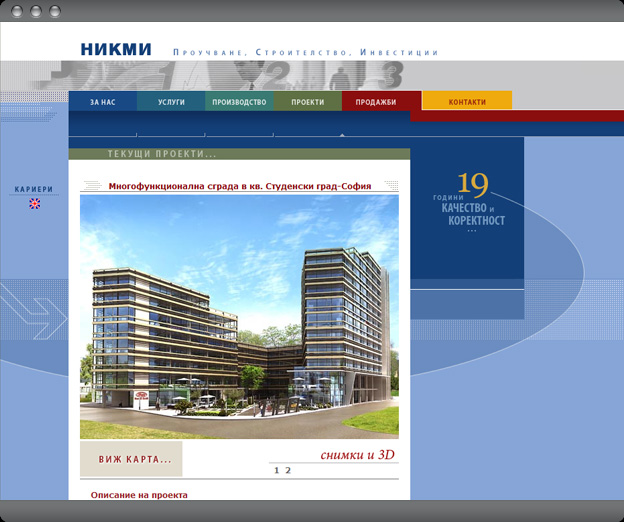Click the project title Многофункционална сграда
This screenshot has height=522, width=624.
point(240,186)
